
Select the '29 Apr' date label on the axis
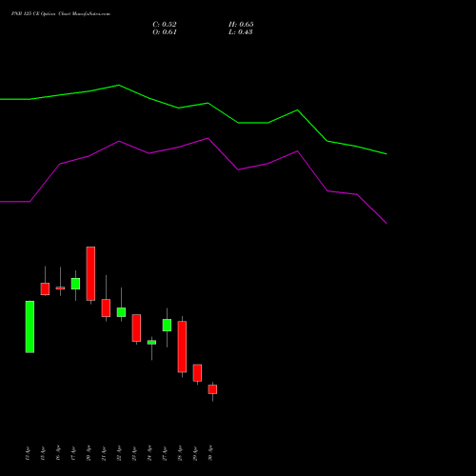[195, 453]
